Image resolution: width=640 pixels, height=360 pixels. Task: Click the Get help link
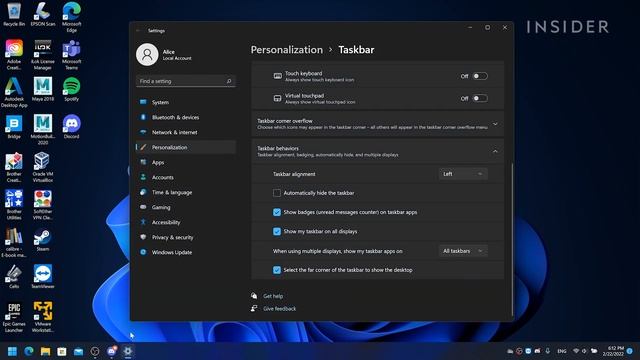(273, 296)
